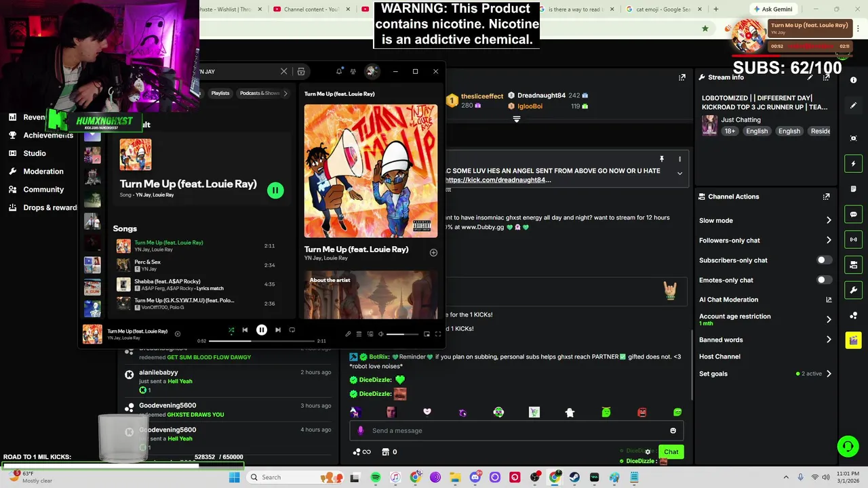Open the Ask Gemini button in Chrome
Screen dimensions: 868x488
(x=772, y=9)
